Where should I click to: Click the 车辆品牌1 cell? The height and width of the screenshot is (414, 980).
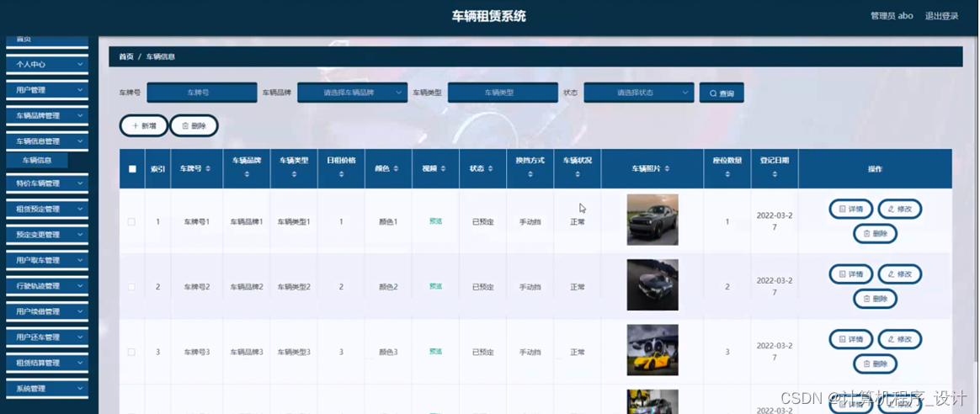(x=247, y=221)
